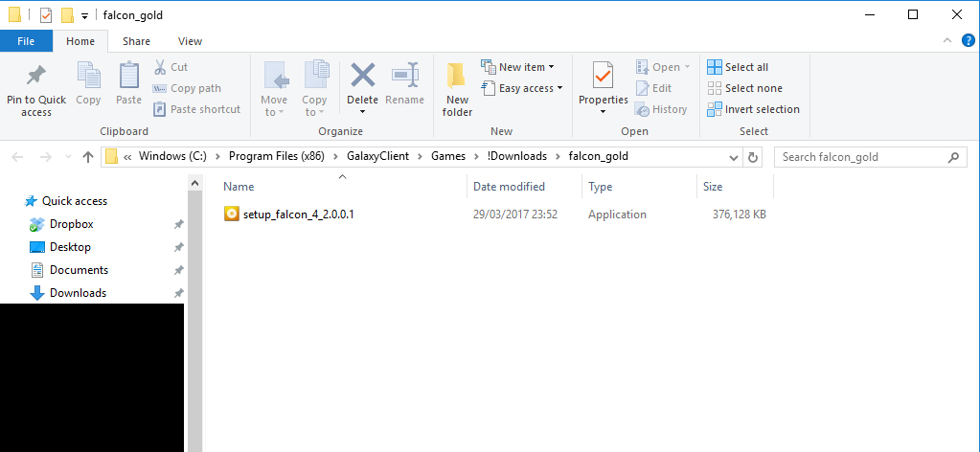Go back with the left arrow
Viewport: 980px width, 452px height.
tap(17, 157)
